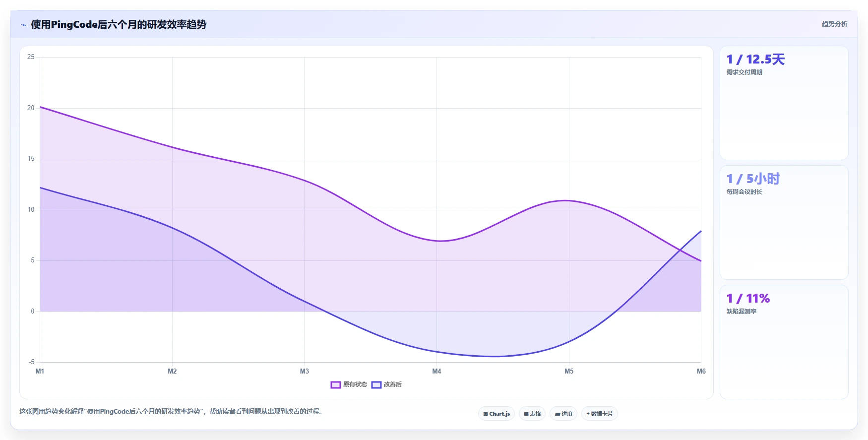
Task: Click the 25 y-axis value
Action: (31, 57)
